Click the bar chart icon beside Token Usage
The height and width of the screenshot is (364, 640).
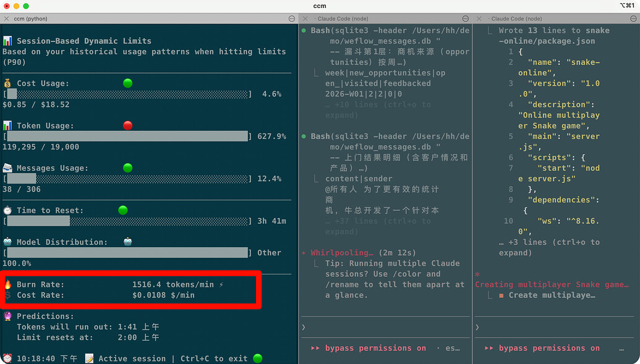pos(7,125)
